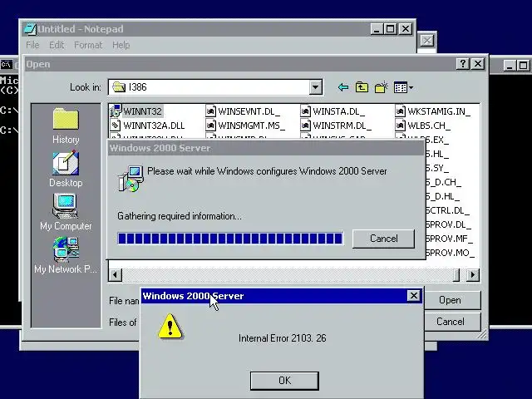Image resolution: width=532 pixels, height=399 pixels.
Task: Open the Help menu in Notepad
Action: click(x=121, y=45)
